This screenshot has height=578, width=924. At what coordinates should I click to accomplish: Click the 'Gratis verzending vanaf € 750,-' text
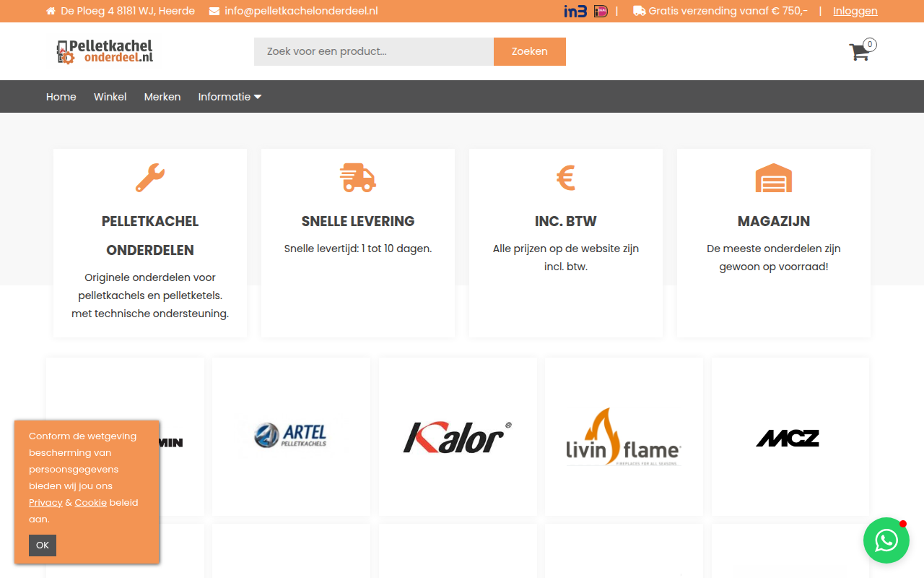coord(728,11)
